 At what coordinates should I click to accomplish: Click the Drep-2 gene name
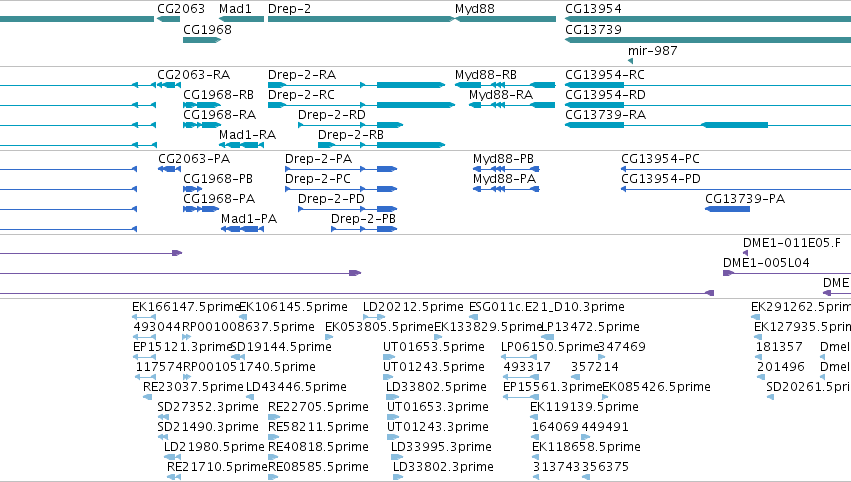coord(289,9)
